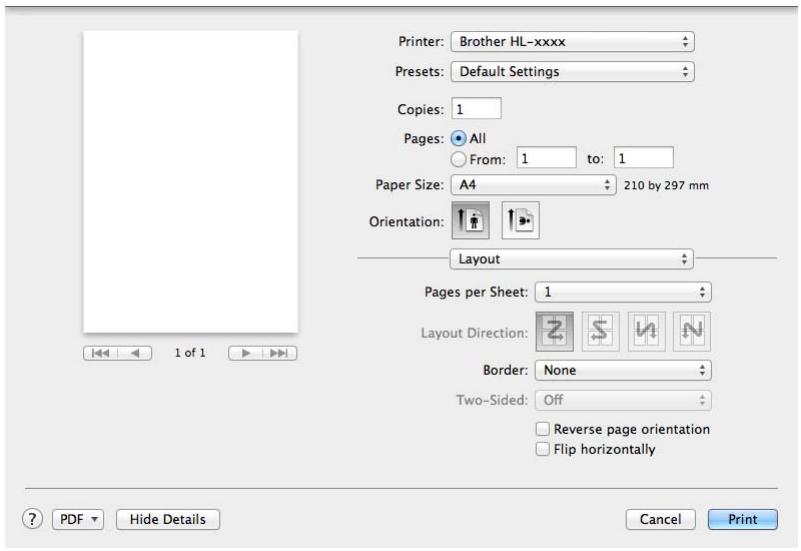Choose Z-pattern layout direction
Image resolution: width=801 pixels, height=551 pixels.
click(x=555, y=331)
